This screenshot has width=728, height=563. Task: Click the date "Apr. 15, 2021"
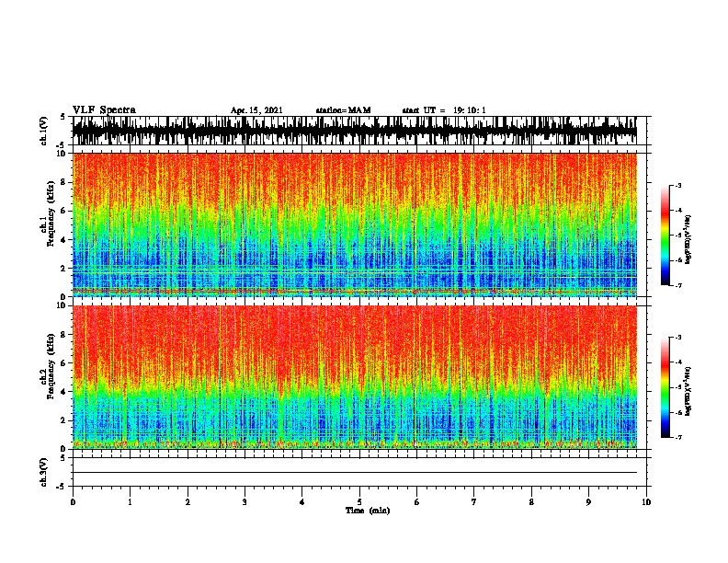click(256, 110)
